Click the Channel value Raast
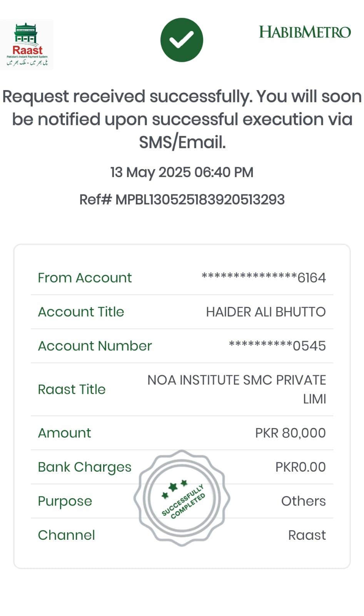 tap(307, 535)
